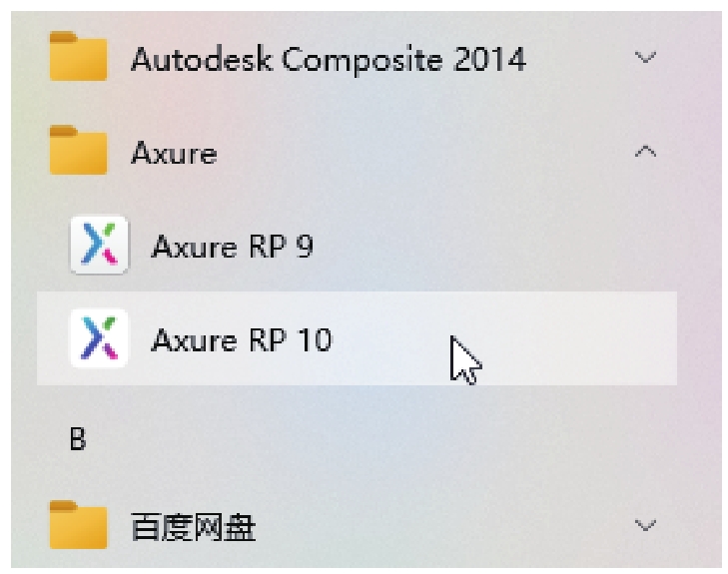Click the Axure RP 10 app icon
Viewport: 728px width, 574px height.
(x=98, y=339)
